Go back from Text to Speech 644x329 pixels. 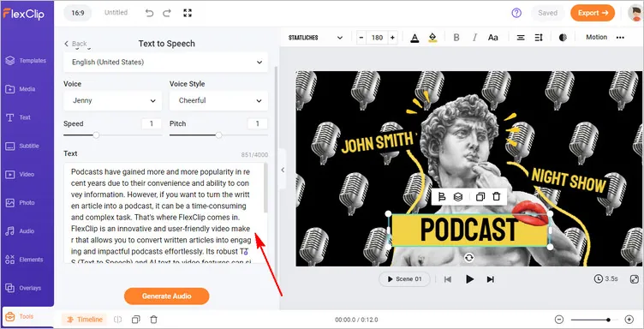coord(75,44)
